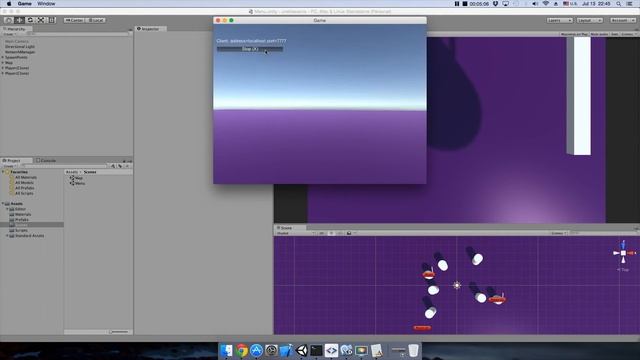This screenshot has width=640, height=360.
Task: Click the light gizmo in Scene view
Action: pos(457,285)
